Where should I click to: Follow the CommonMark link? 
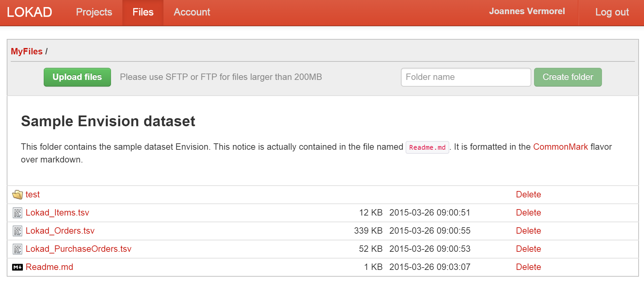point(560,147)
